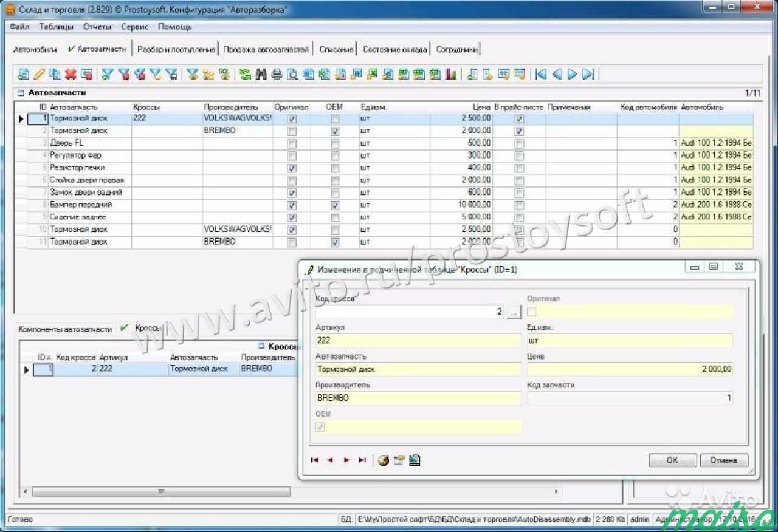Switch to the Автомобили tab

tap(35, 50)
